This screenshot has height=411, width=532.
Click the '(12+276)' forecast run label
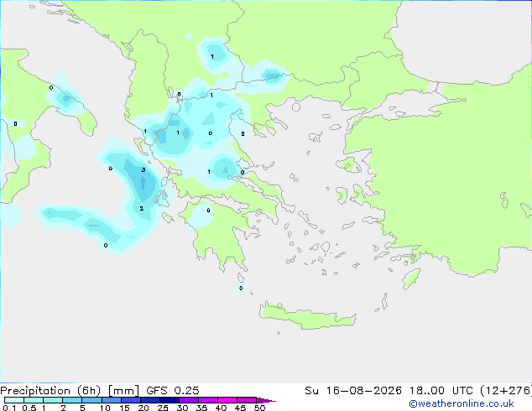point(506,391)
